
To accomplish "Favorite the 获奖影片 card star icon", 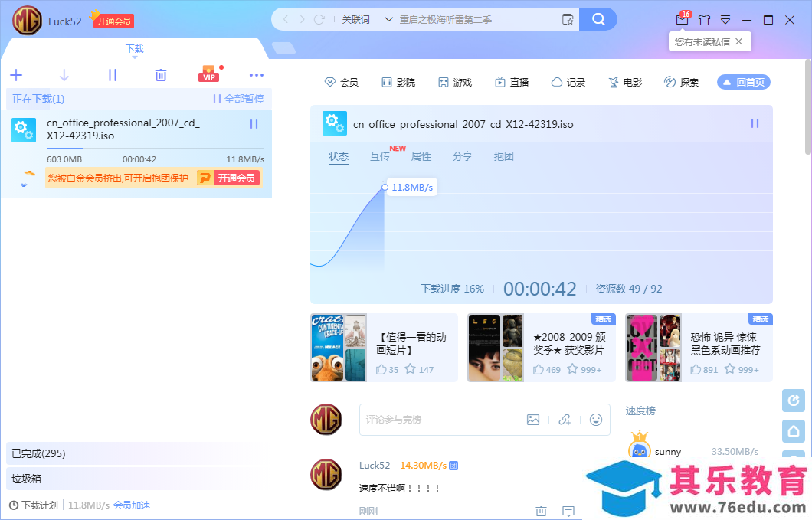I will (x=572, y=369).
